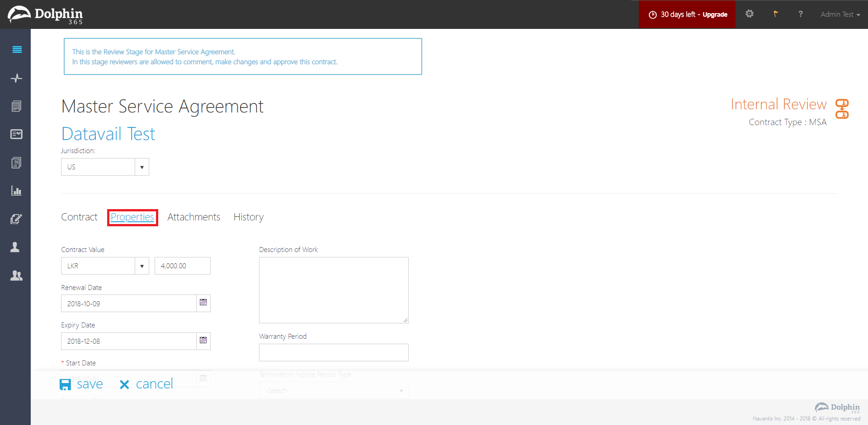868x425 pixels.
Task: Click the Contract Value label
Action: pyautogui.click(x=83, y=250)
